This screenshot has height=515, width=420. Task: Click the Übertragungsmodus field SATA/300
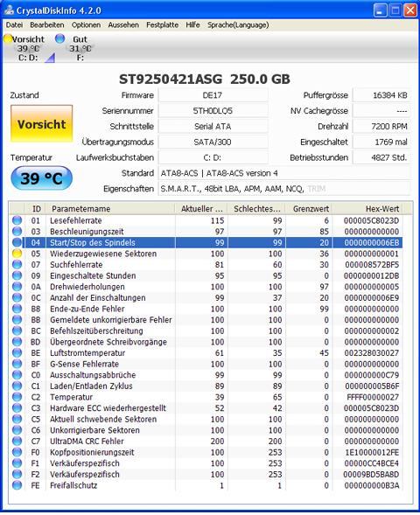coord(213,142)
